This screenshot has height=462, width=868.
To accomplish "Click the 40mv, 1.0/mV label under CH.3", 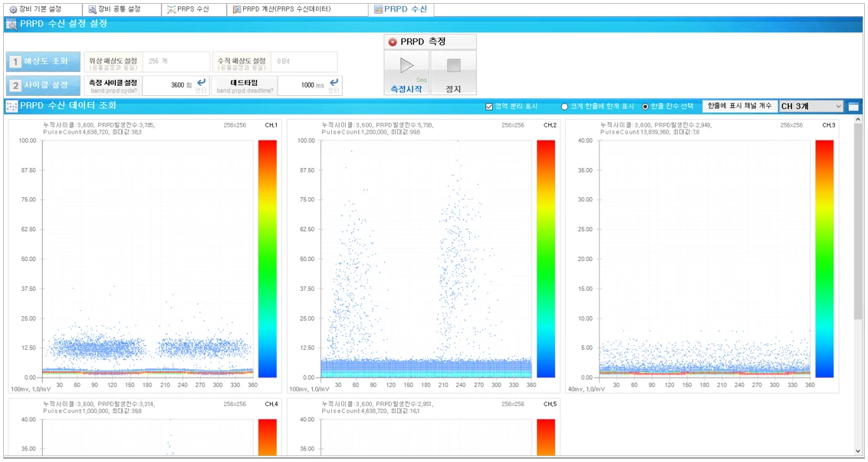I will point(586,389).
